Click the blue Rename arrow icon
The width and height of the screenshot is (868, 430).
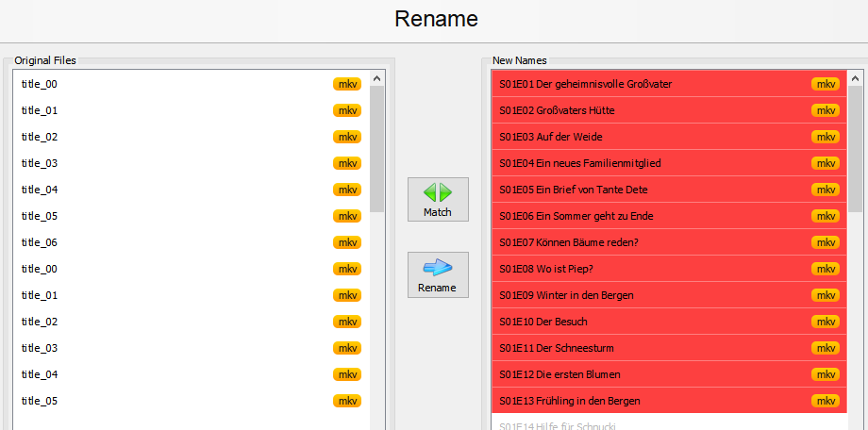pyautogui.click(x=438, y=268)
